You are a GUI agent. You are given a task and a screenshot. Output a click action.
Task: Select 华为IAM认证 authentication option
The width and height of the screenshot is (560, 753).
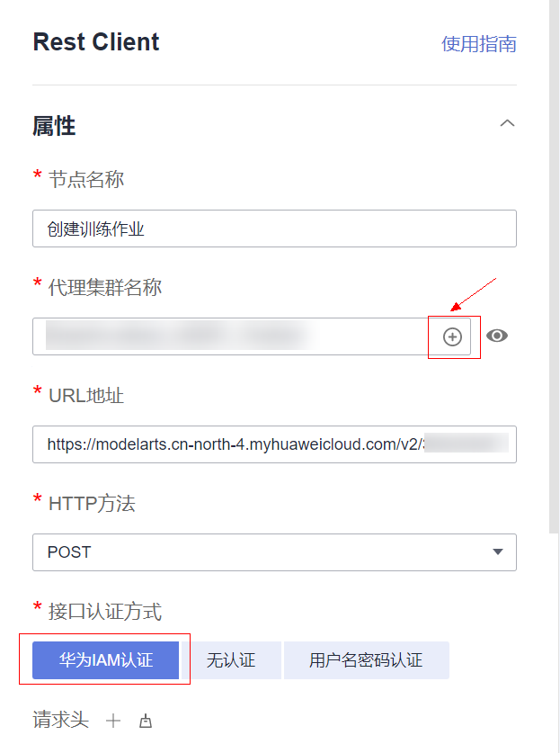105,660
